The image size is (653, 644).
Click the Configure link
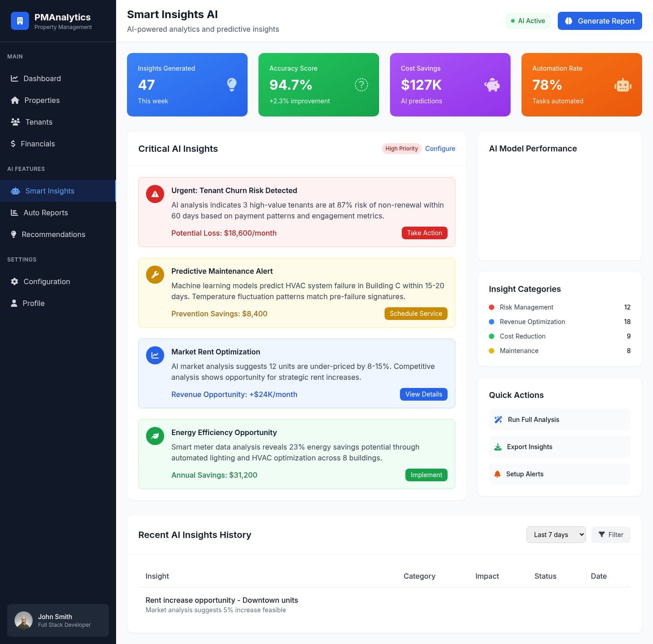coord(440,149)
